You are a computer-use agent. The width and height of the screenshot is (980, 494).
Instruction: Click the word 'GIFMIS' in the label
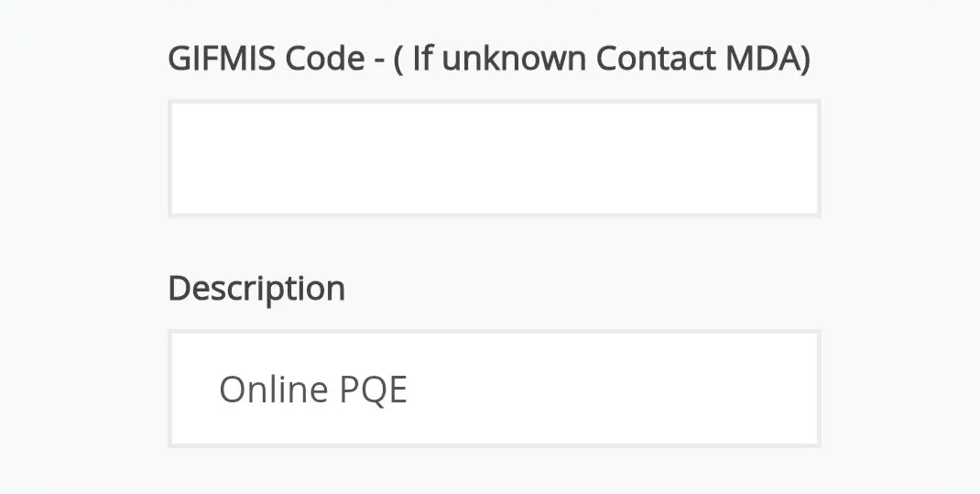point(222,60)
